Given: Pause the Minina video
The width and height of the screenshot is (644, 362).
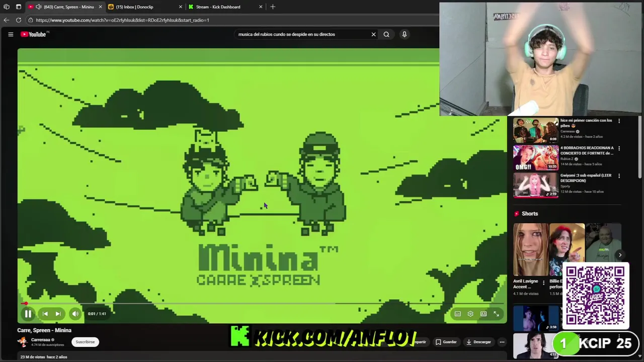Looking at the screenshot, I should click(x=28, y=314).
